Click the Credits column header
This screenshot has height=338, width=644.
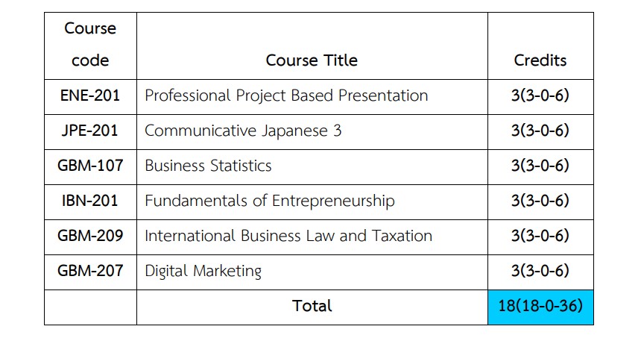pos(540,60)
